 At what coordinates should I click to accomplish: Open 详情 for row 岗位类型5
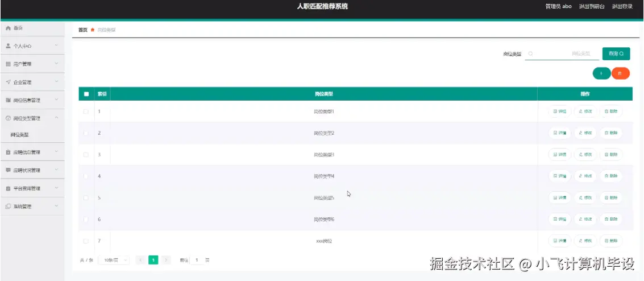pos(559,197)
